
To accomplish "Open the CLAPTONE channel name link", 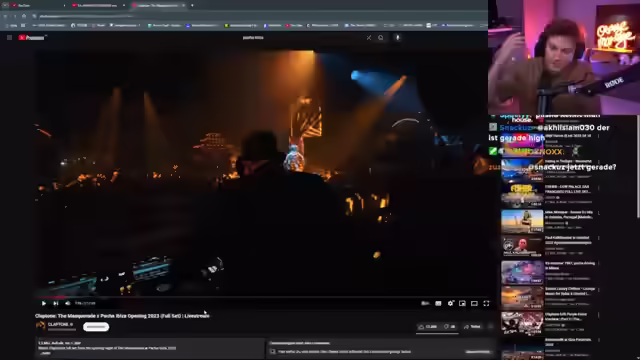I will [60, 324].
